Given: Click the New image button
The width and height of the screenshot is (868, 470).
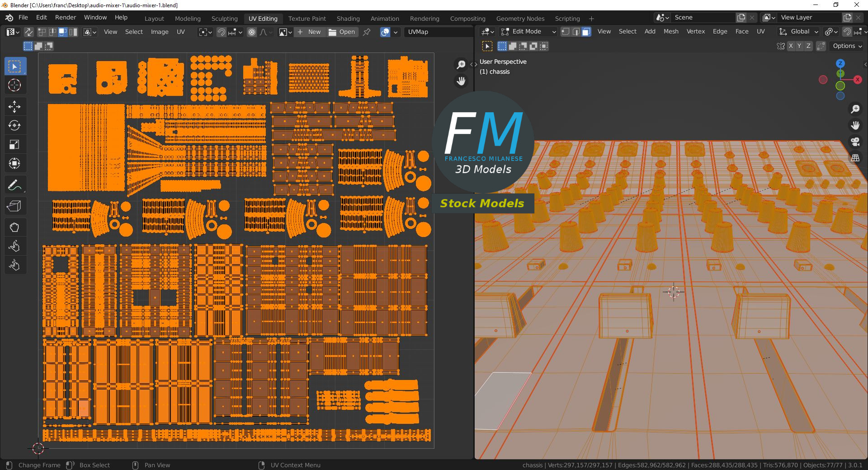Looking at the screenshot, I should pyautogui.click(x=310, y=32).
